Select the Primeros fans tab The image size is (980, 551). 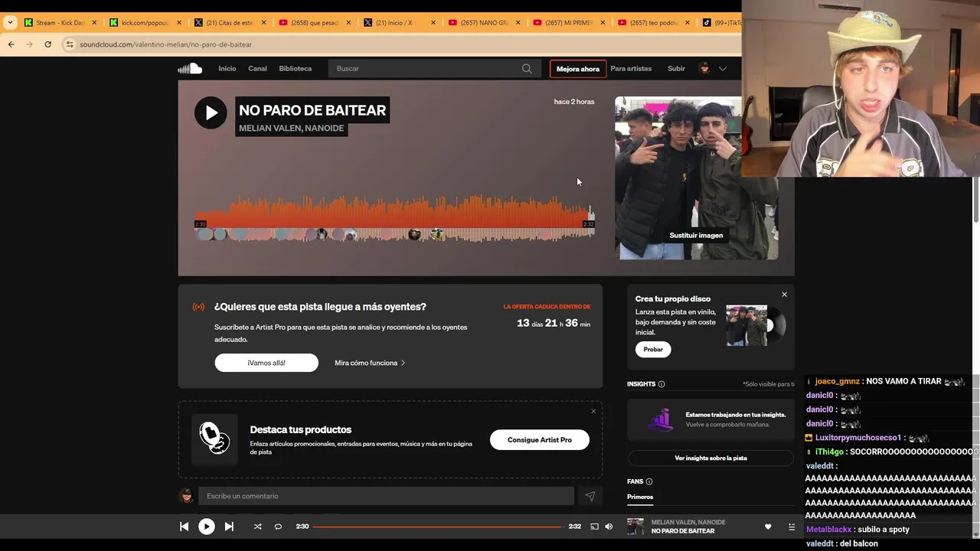[640, 497]
